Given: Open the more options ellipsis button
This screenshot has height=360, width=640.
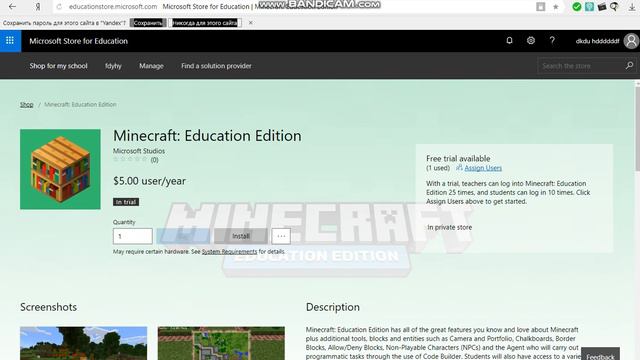Looking at the screenshot, I should click(x=281, y=236).
